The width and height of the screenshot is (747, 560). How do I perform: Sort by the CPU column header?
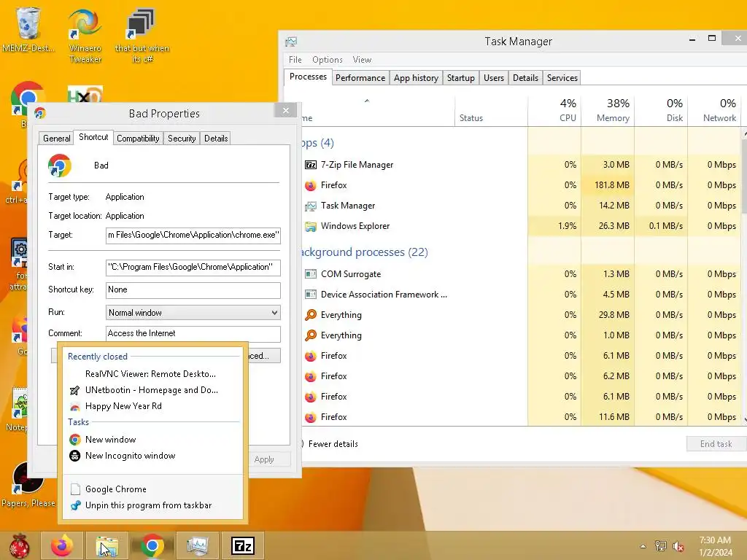[x=554, y=111]
